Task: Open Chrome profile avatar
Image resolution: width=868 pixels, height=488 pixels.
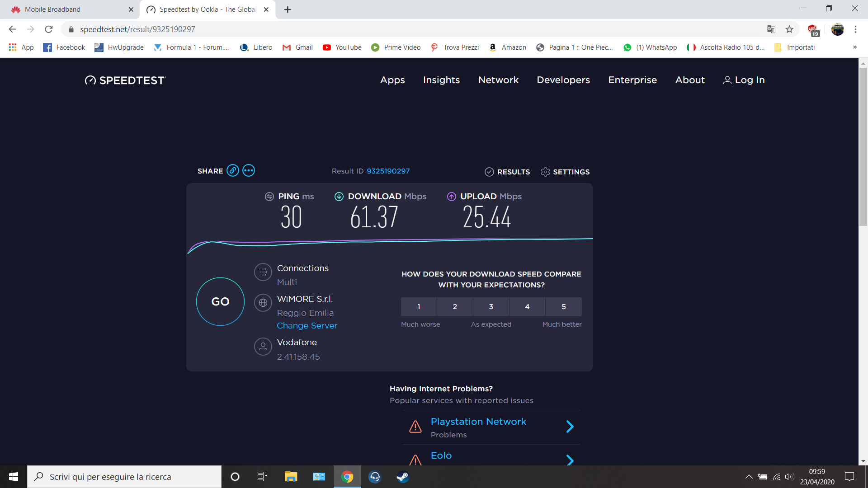Action: tap(838, 29)
